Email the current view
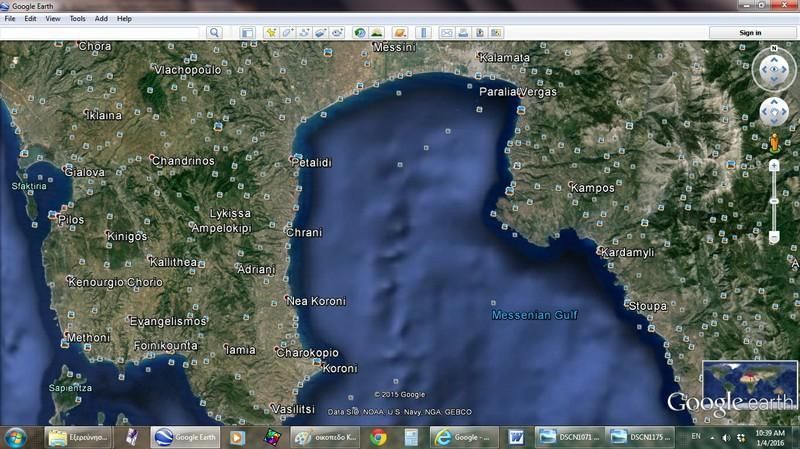800x449 pixels. point(447,33)
